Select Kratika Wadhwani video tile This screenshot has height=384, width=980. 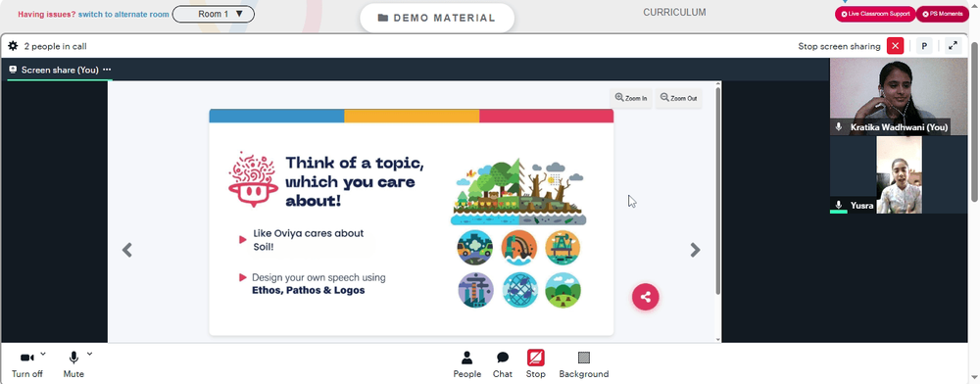(x=898, y=97)
